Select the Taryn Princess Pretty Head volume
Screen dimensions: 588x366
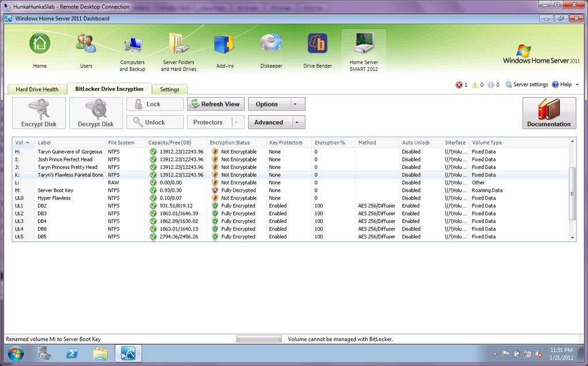[68, 167]
